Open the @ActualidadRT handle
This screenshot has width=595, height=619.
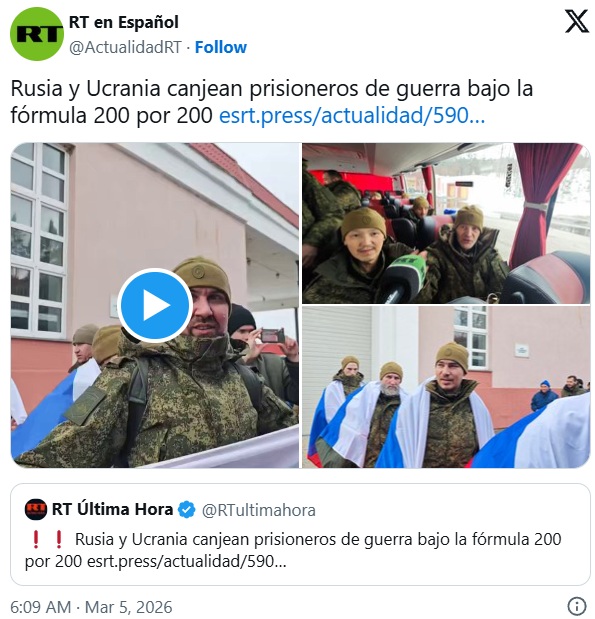[x=125, y=47]
